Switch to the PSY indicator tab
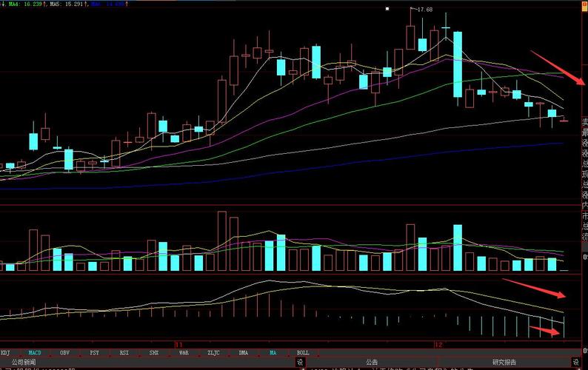The height and width of the screenshot is (370, 588). point(95,353)
